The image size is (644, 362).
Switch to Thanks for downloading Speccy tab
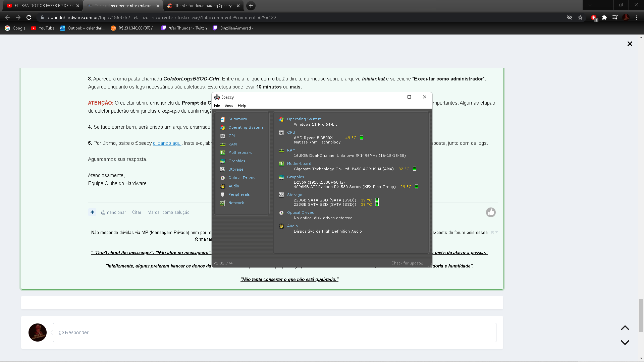tap(203, 6)
